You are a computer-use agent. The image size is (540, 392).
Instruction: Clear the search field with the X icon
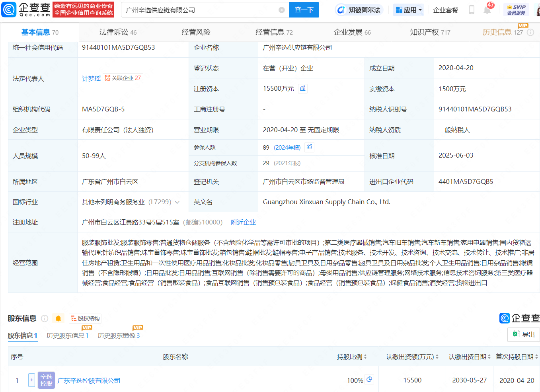click(x=282, y=10)
